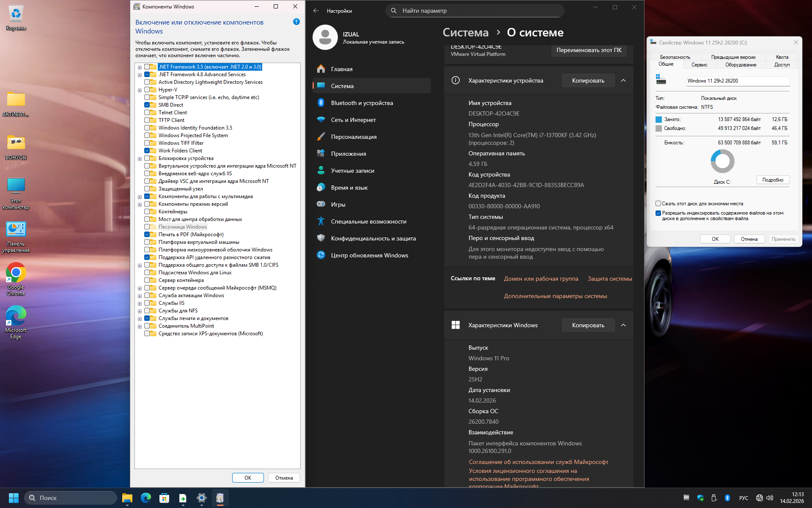Image resolution: width=812 pixels, height=508 pixels.
Task: Expand the Hyper-V tree node
Action: [x=140, y=90]
